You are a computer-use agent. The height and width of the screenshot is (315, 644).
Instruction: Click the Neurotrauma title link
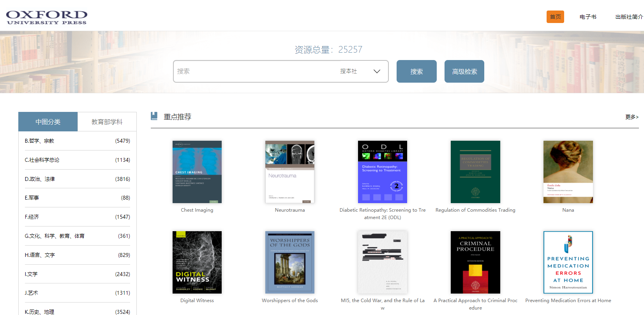290,210
